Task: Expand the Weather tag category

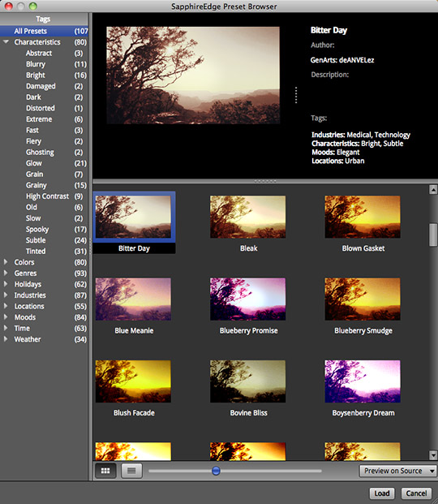Action: (x=6, y=339)
